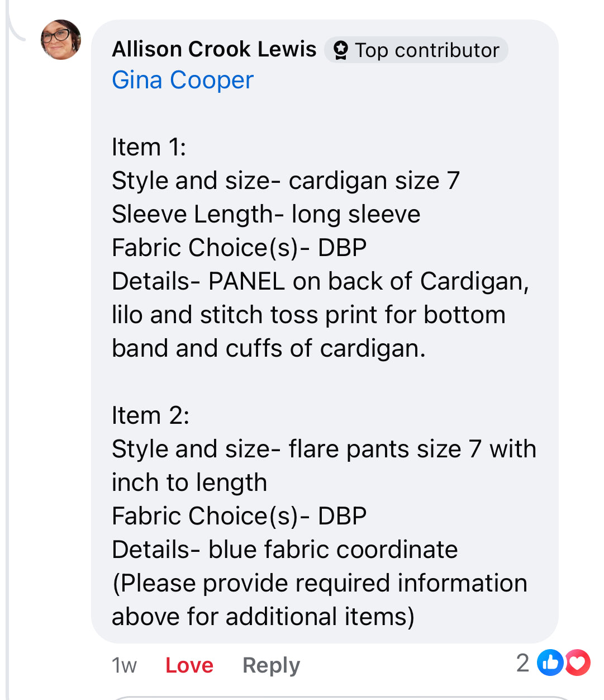This screenshot has height=700, width=604.
Task: Open the tagged Gina Cooper profile
Action: tap(183, 80)
